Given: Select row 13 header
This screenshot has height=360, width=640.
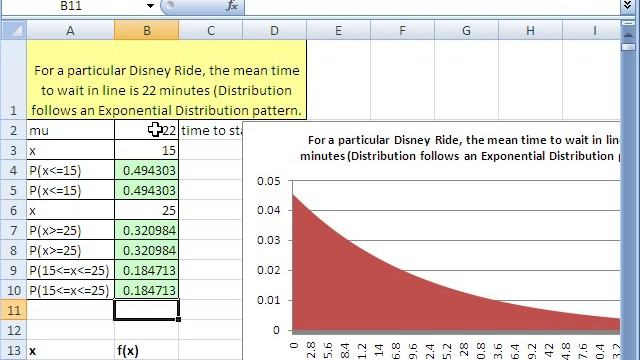Looking at the screenshot, I should (x=13, y=350).
